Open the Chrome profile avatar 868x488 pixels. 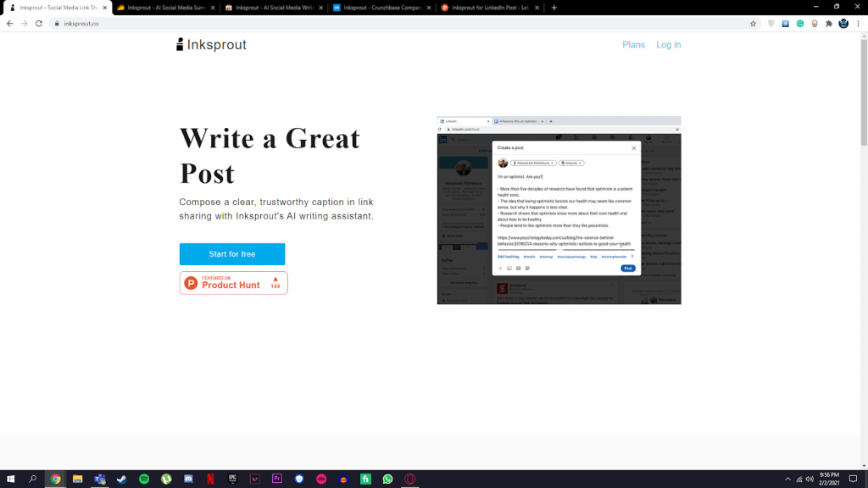tap(843, 24)
